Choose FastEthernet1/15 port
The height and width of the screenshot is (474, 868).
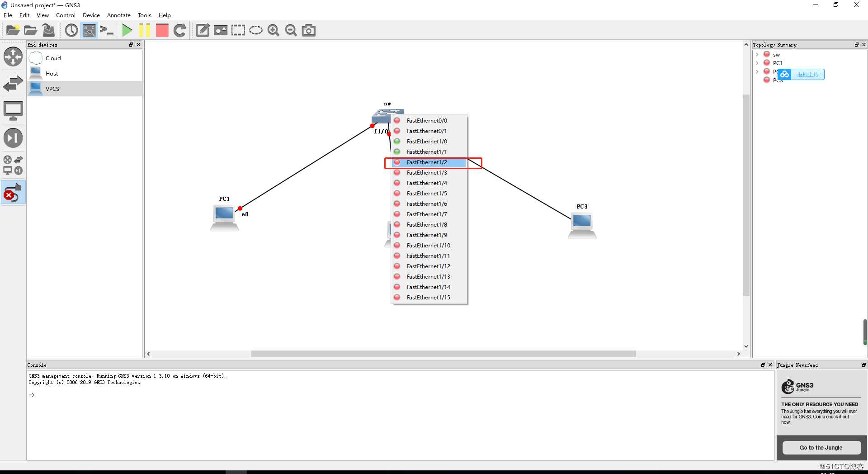tap(429, 297)
